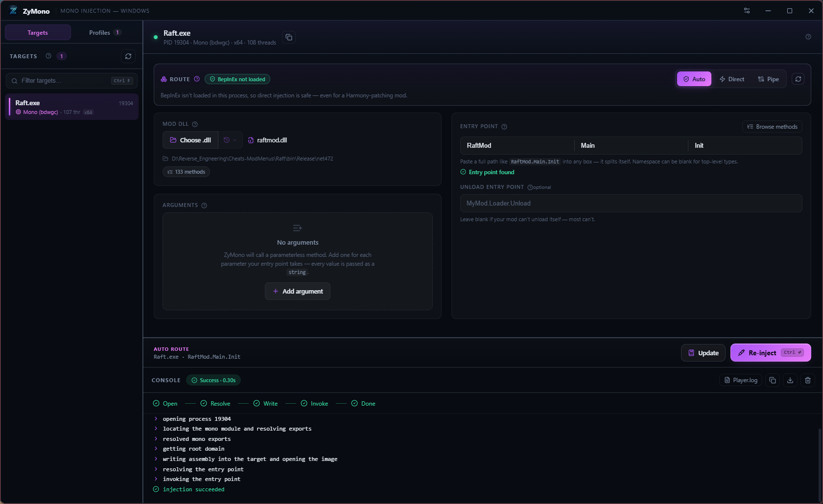The width and height of the screenshot is (823, 504).
Task: Click Browse methods
Action: tap(772, 127)
